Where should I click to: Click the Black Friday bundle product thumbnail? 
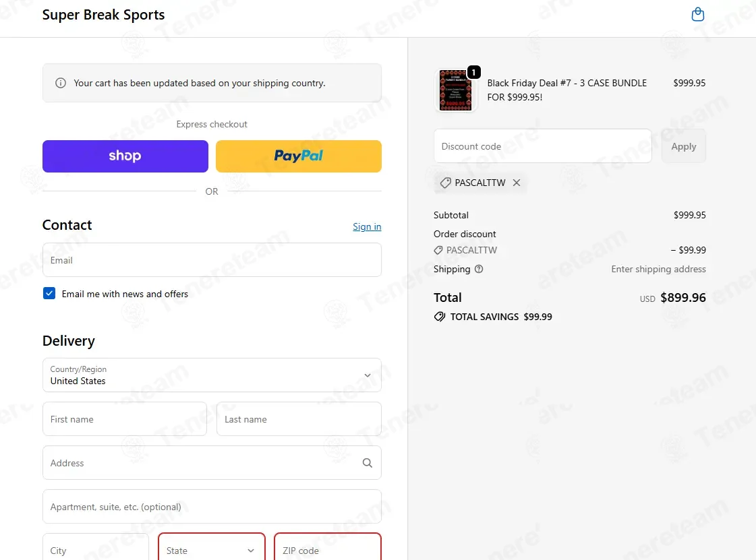tap(456, 90)
